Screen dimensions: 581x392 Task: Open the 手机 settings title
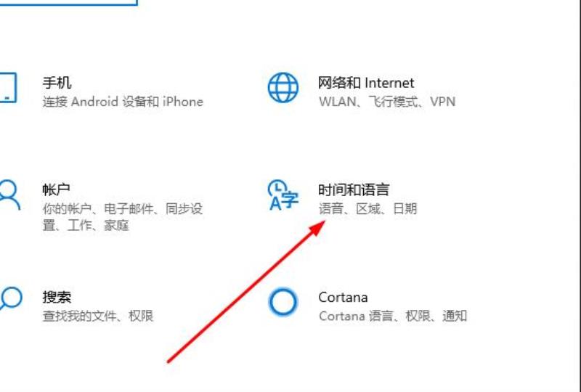point(57,83)
